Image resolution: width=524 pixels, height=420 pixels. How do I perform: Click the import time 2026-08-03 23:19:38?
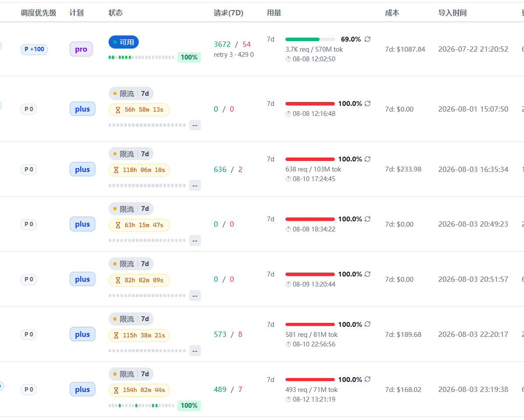pyautogui.click(x=473, y=389)
